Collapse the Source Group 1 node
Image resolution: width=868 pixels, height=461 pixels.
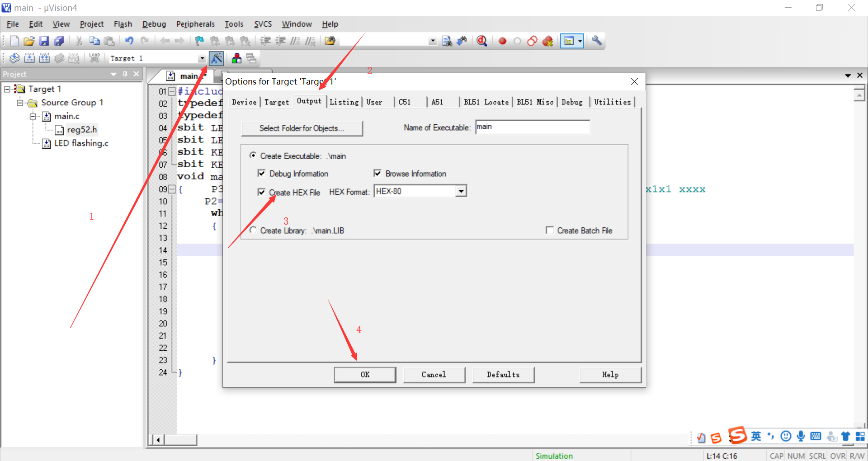click(x=20, y=103)
